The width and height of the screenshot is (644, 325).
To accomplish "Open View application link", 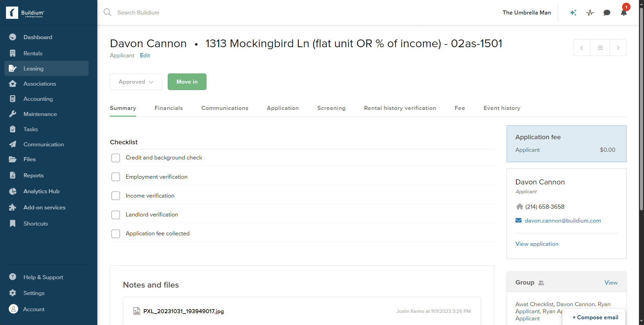I will [537, 244].
